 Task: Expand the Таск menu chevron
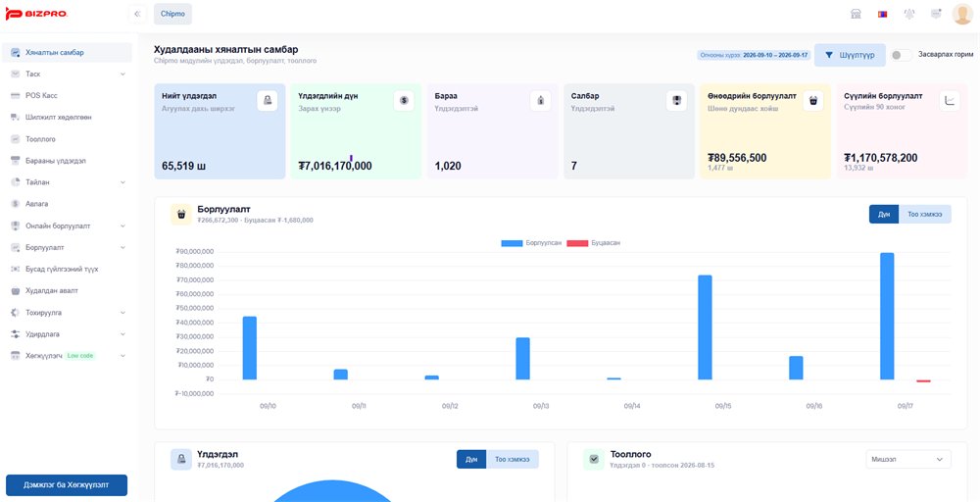pos(122,74)
